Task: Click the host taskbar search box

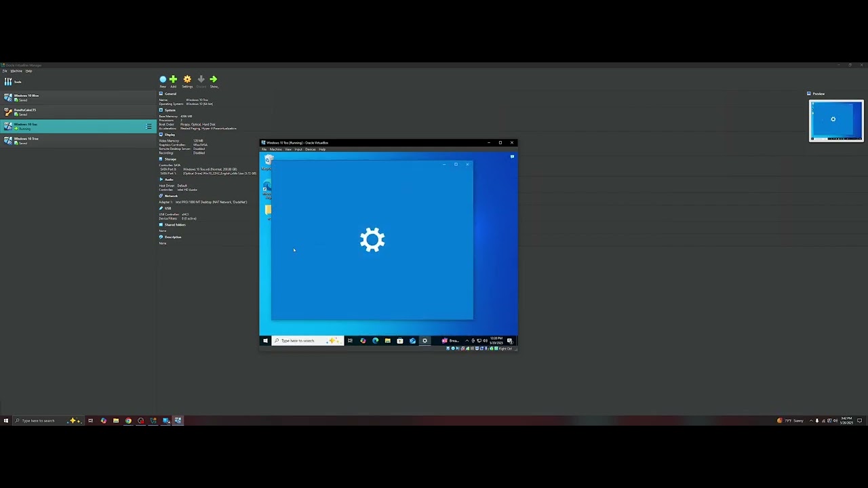Action: 47,421
